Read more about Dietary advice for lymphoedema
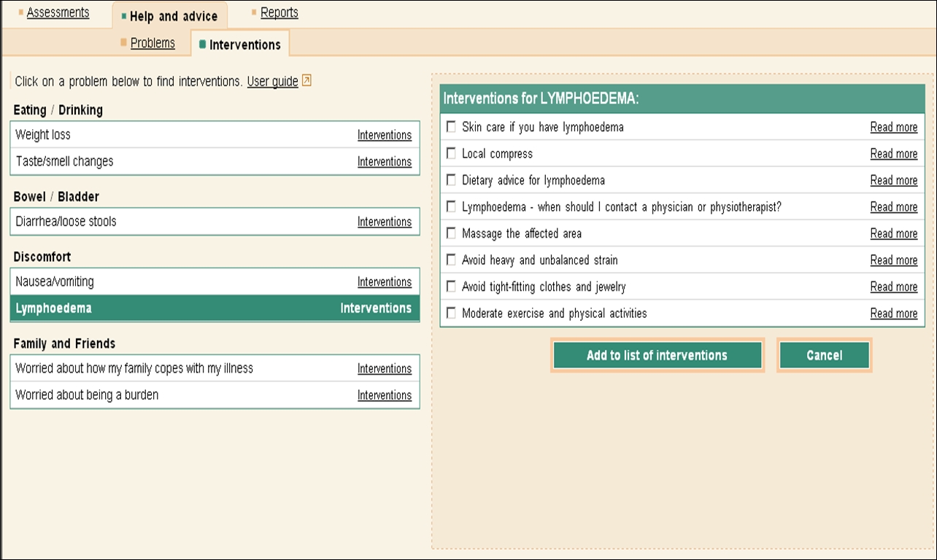937x560 pixels. click(893, 180)
